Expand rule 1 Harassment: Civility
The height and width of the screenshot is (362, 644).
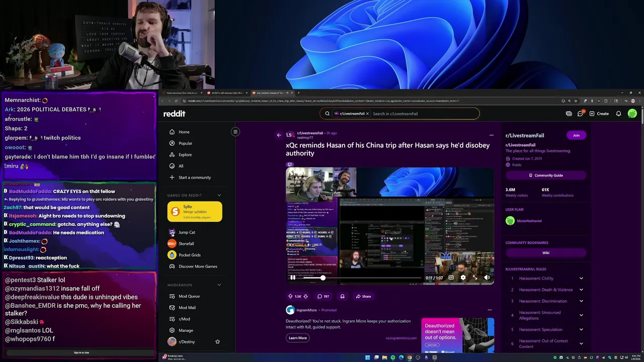coord(581,279)
